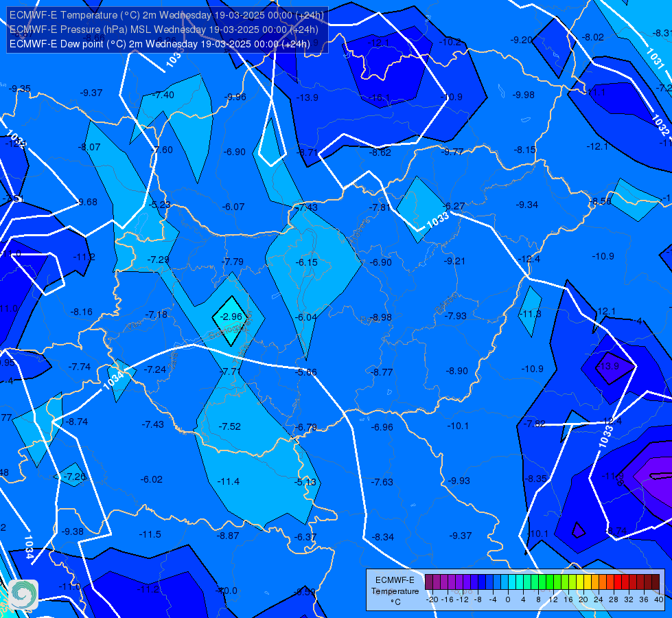672x618 pixels.
Task: Click the -8.77 temperature value
Action: pyautogui.click(x=382, y=371)
